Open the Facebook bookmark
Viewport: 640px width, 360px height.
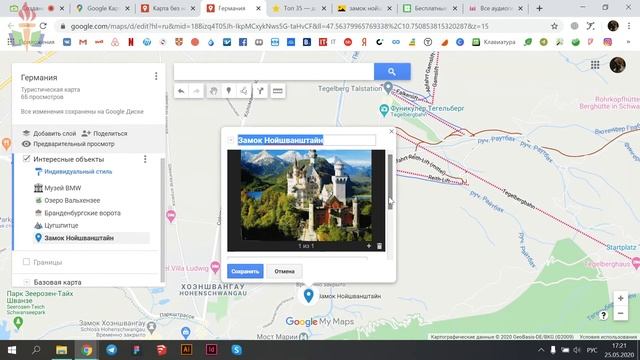(243, 42)
